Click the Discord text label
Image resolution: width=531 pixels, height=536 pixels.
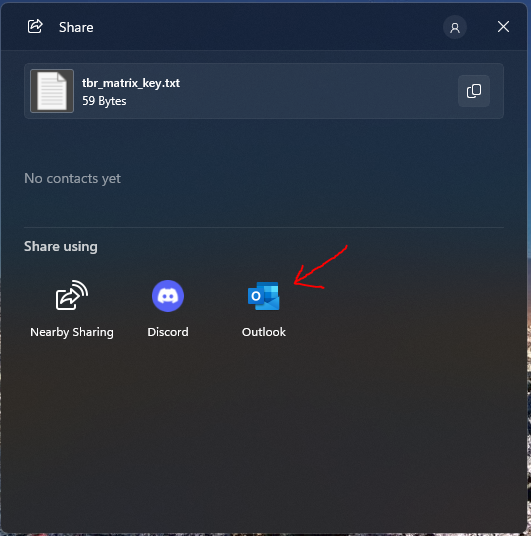click(168, 332)
